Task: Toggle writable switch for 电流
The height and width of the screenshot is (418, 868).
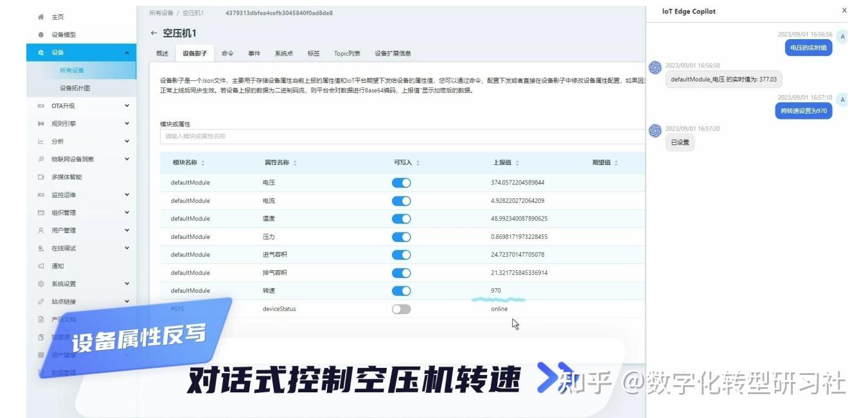Action: pyautogui.click(x=402, y=201)
